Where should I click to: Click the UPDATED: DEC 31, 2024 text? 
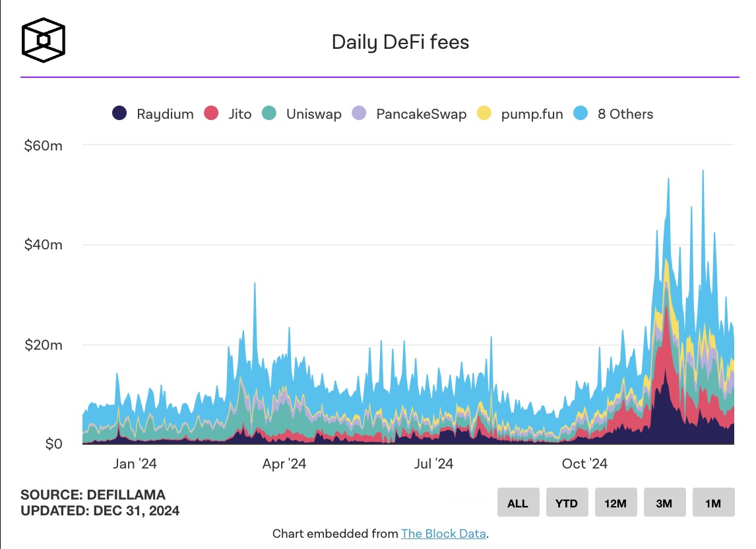(100, 511)
